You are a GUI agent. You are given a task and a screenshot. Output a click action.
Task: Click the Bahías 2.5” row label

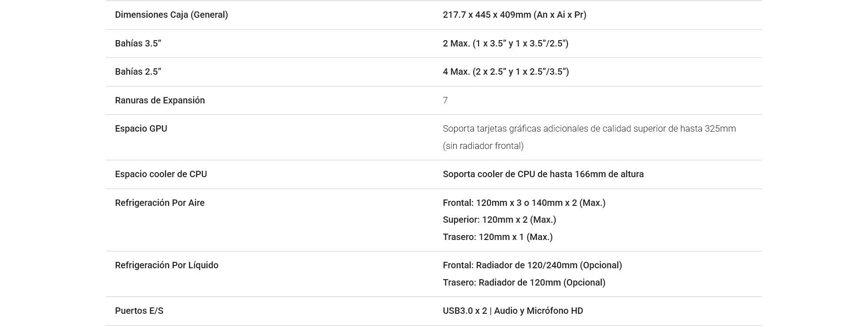coord(138,72)
